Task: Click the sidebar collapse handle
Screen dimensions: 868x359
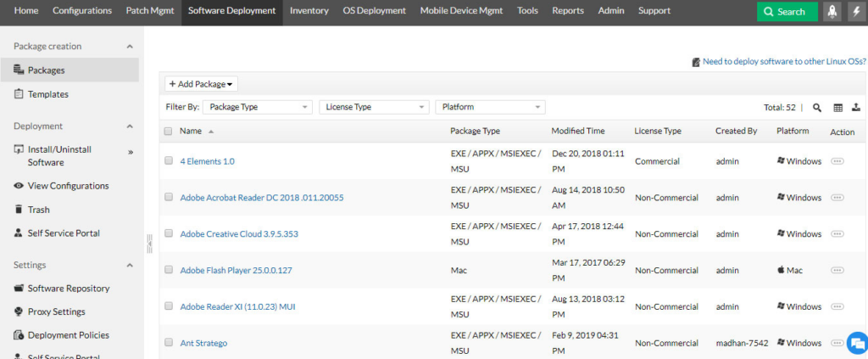Action: point(149,244)
